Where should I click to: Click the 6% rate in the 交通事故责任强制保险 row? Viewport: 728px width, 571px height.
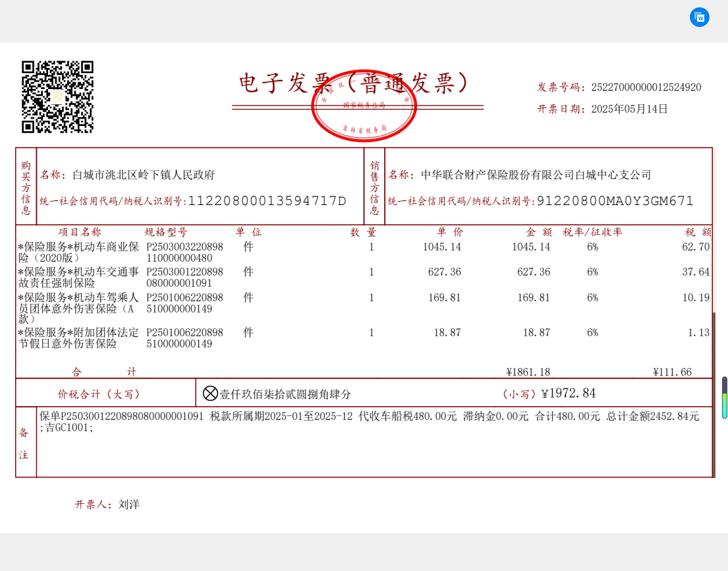point(592,272)
